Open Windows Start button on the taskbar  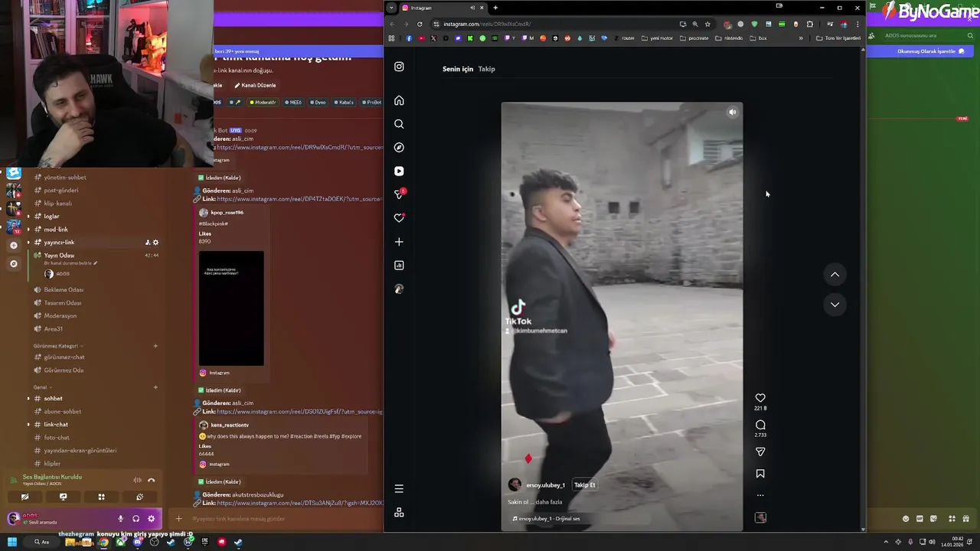pyautogui.click(x=13, y=542)
